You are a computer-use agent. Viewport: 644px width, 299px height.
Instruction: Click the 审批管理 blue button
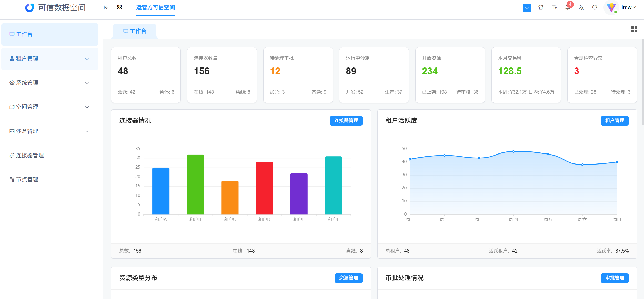click(x=615, y=278)
